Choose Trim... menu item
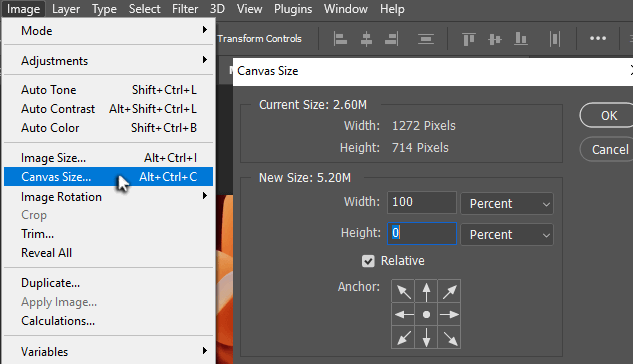This screenshot has height=364, width=633. (109, 234)
